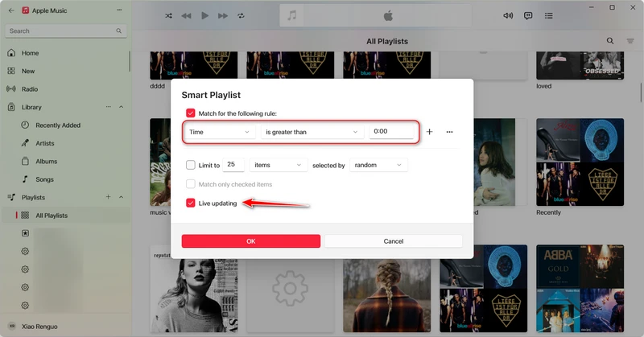Click the 0:00 time value field
Screen dimensions: 644x337
[x=391, y=131]
